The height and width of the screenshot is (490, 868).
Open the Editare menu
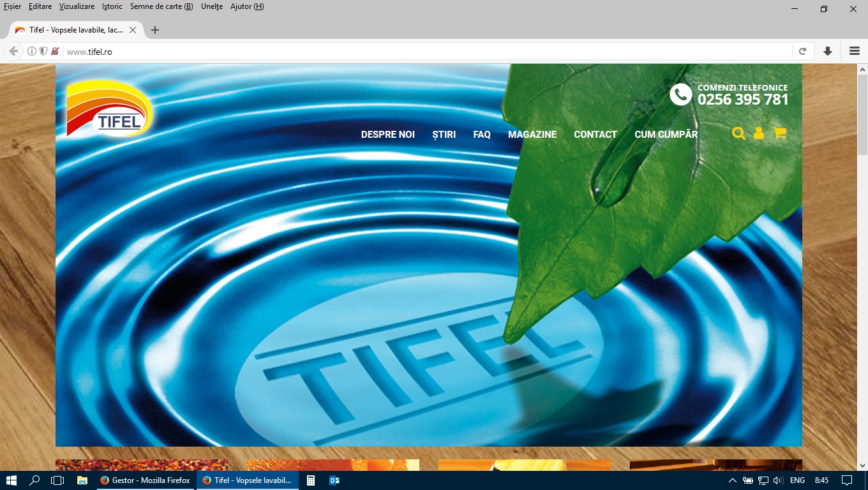pos(40,6)
